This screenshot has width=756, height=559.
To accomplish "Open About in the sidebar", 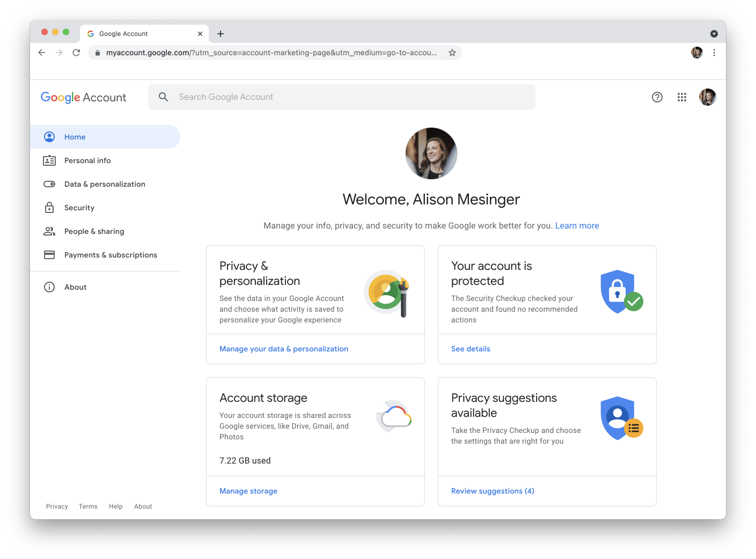I will click(105, 287).
